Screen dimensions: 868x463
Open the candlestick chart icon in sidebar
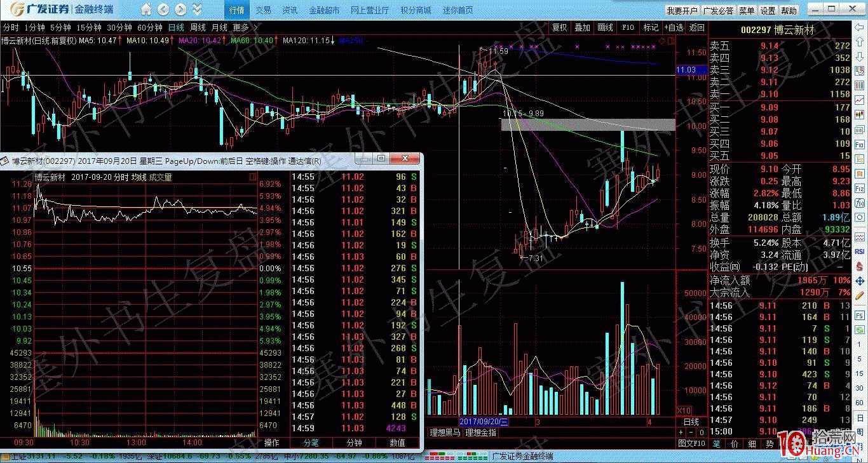tap(859, 116)
